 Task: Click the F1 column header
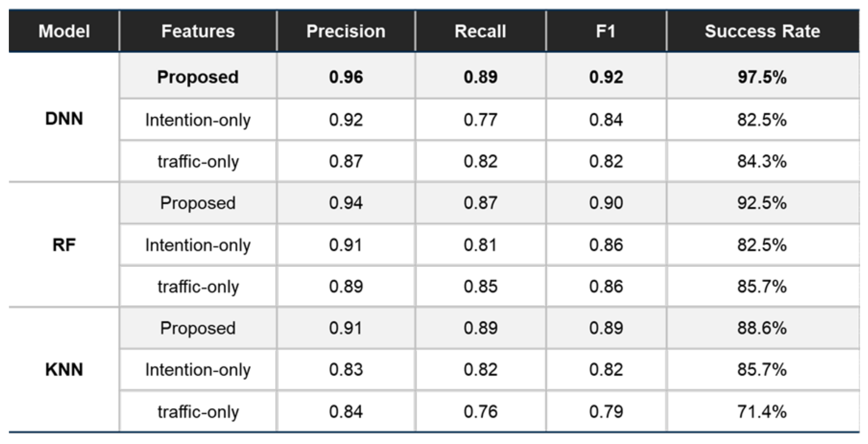(x=606, y=31)
